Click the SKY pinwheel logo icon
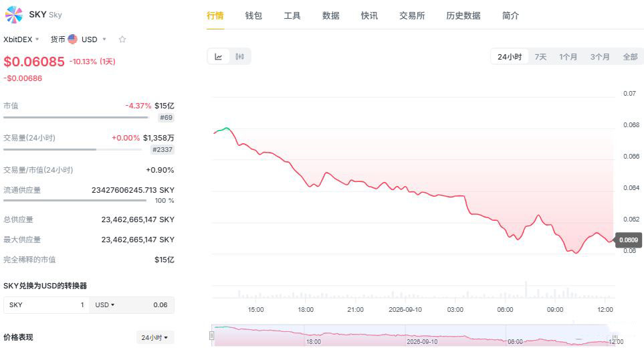The image size is (644, 348). point(14,15)
